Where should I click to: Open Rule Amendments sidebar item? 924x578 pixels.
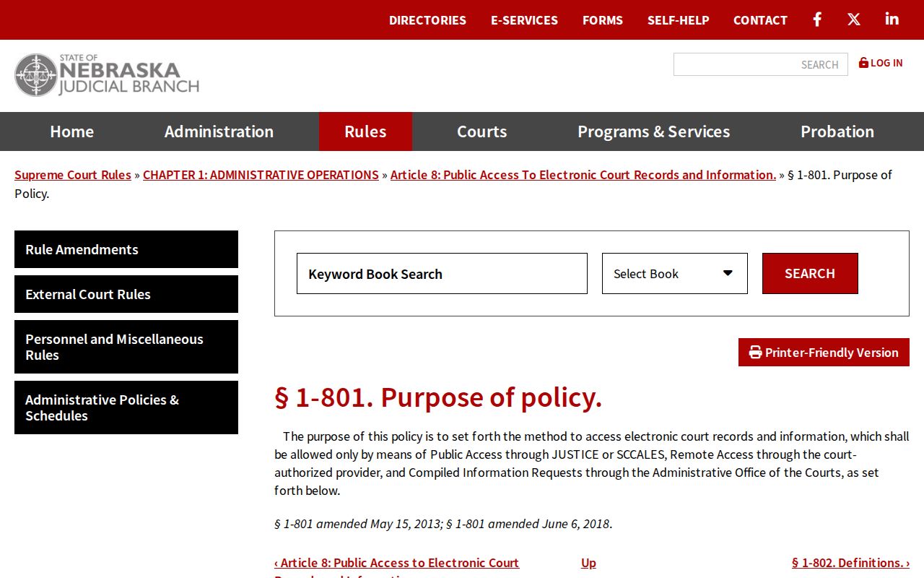tap(126, 249)
